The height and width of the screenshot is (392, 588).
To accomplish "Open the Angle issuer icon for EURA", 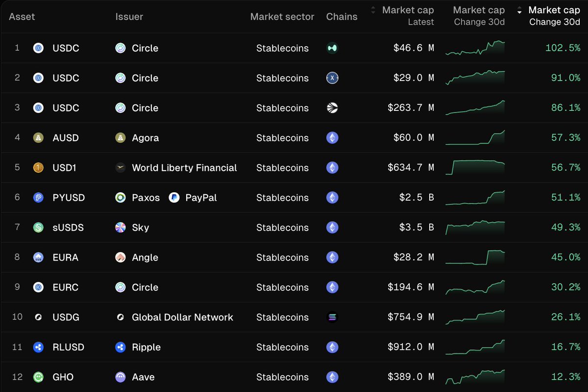I will pos(121,257).
